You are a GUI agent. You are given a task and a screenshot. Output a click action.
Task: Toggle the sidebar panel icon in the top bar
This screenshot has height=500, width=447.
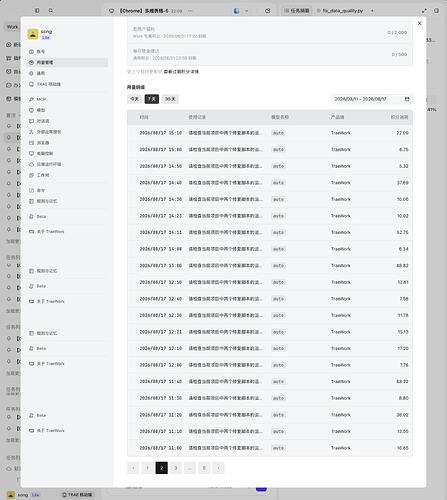click(x=37, y=11)
